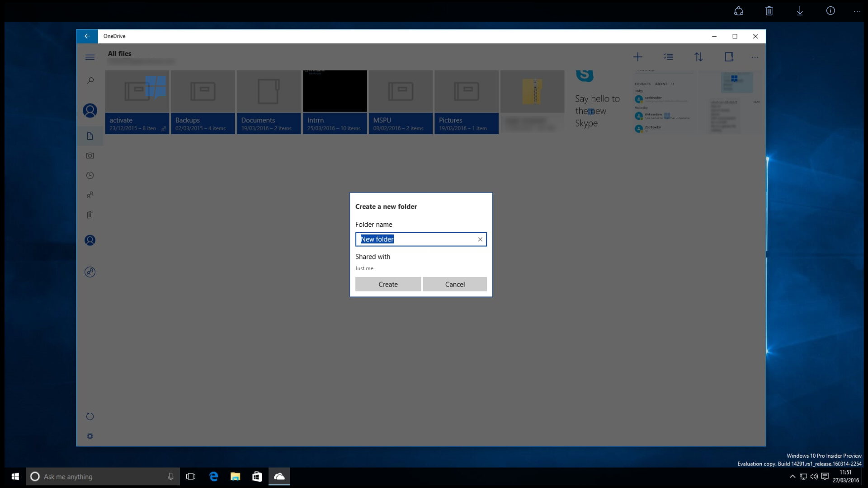The width and height of the screenshot is (868, 488).
Task: Click the refresh sync icon
Action: [90, 417]
